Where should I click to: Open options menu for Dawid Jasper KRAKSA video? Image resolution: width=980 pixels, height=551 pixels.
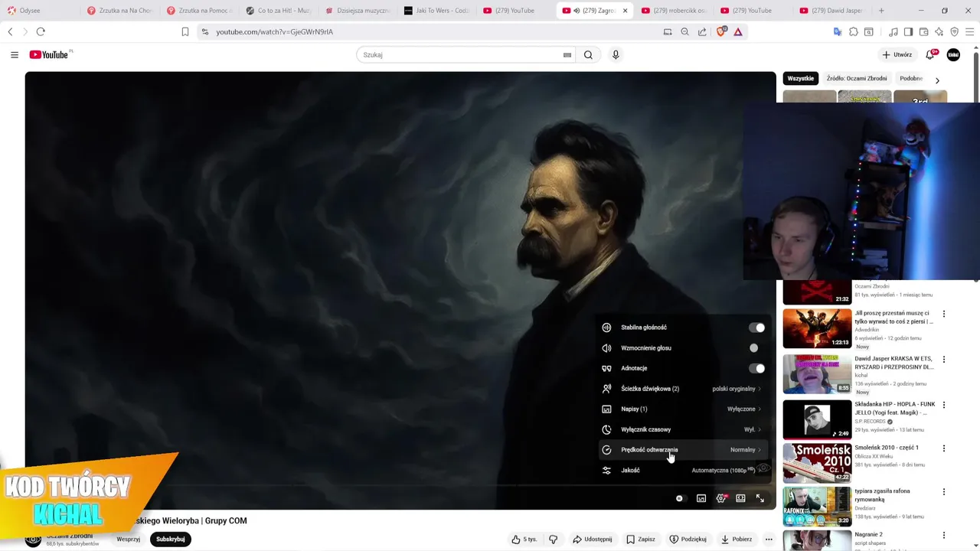(x=944, y=360)
